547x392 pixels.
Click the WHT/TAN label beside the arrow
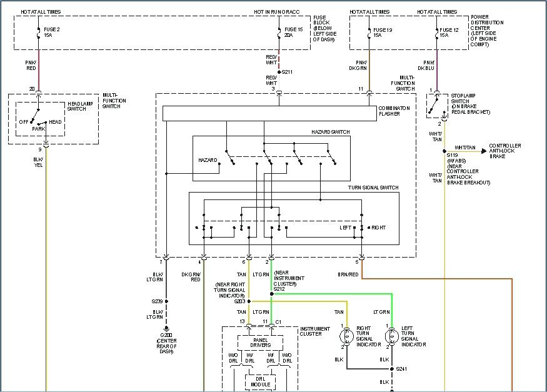(x=465, y=148)
